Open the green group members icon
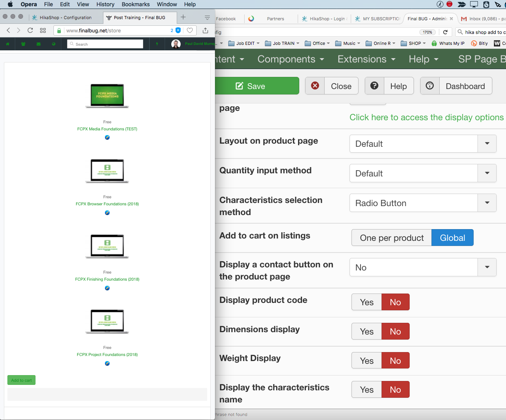The height and width of the screenshot is (420, 506). pyautogui.click(x=23, y=44)
